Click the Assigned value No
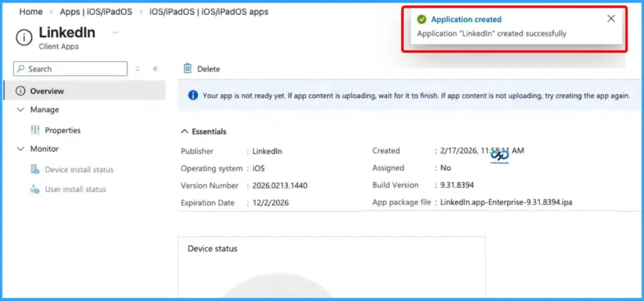This screenshot has height=301, width=644. 446,168
